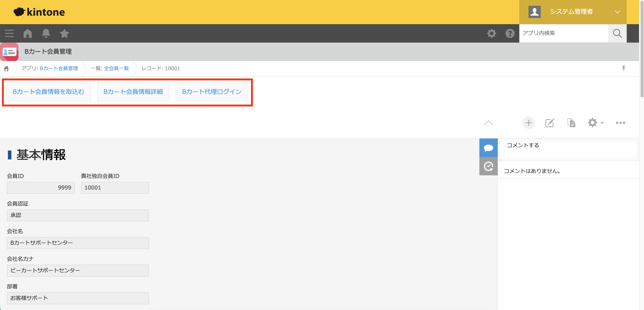Edit the record pencil icon
Screen dimensions: 644x310
(550, 123)
